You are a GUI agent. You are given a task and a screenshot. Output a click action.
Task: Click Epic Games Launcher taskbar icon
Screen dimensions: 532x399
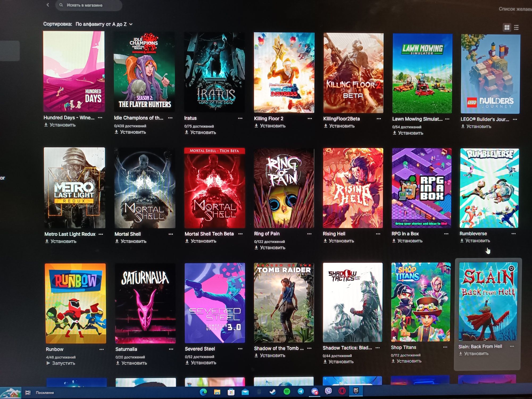pyautogui.click(x=356, y=390)
